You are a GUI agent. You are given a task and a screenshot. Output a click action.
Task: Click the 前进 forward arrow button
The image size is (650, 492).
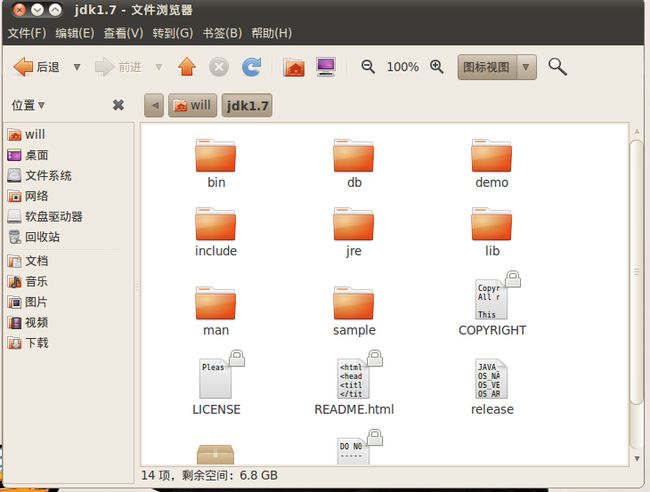tap(118, 67)
